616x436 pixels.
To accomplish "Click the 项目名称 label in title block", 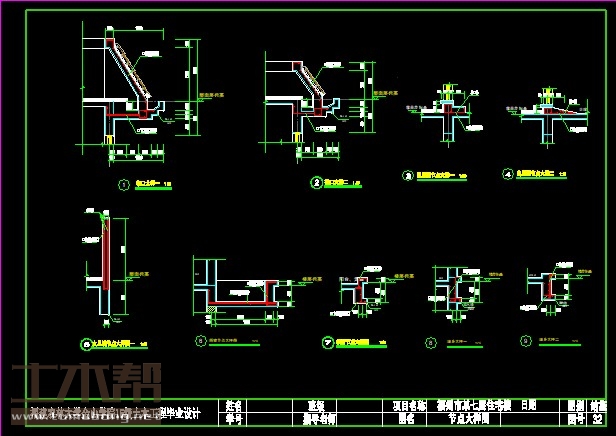I will tap(409, 406).
